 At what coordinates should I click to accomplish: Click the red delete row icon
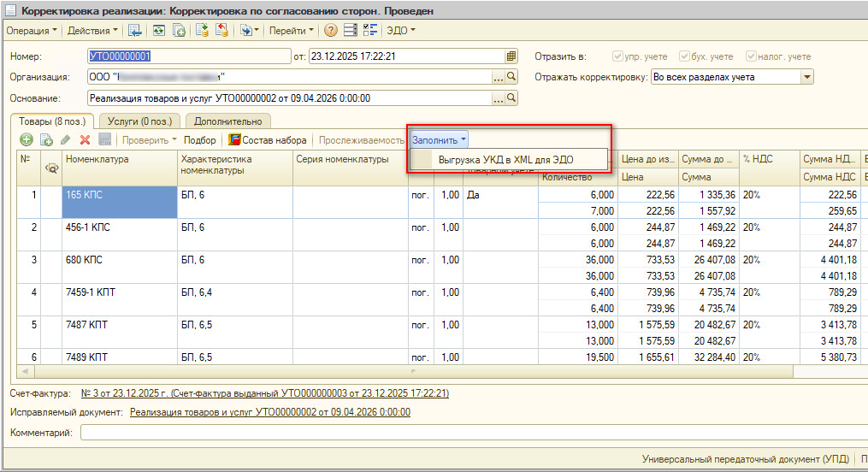pyautogui.click(x=85, y=140)
